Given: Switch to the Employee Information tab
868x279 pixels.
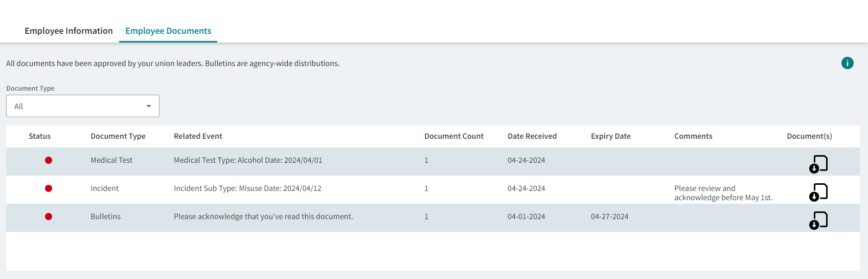Looking at the screenshot, I should click(x=68, y=31).
